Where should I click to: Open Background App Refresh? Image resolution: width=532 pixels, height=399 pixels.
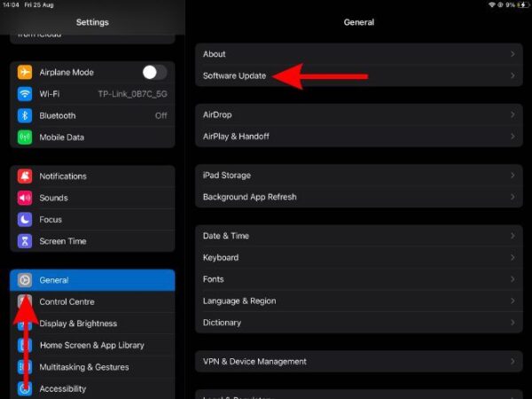point(249,197)
